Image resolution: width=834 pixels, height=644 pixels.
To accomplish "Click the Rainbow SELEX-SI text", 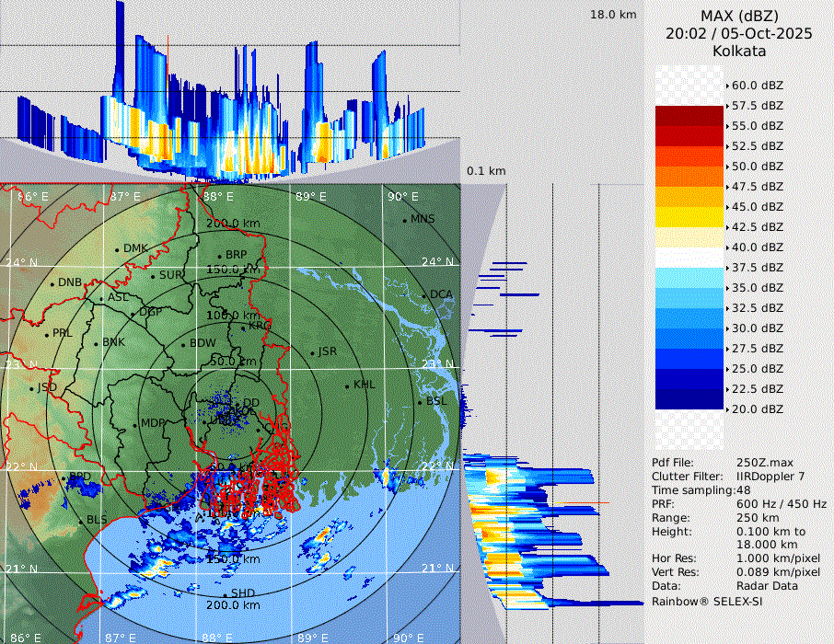I will [707, 601].
